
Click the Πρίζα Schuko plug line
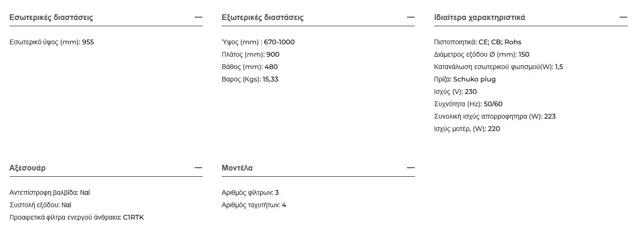[465, 79]
